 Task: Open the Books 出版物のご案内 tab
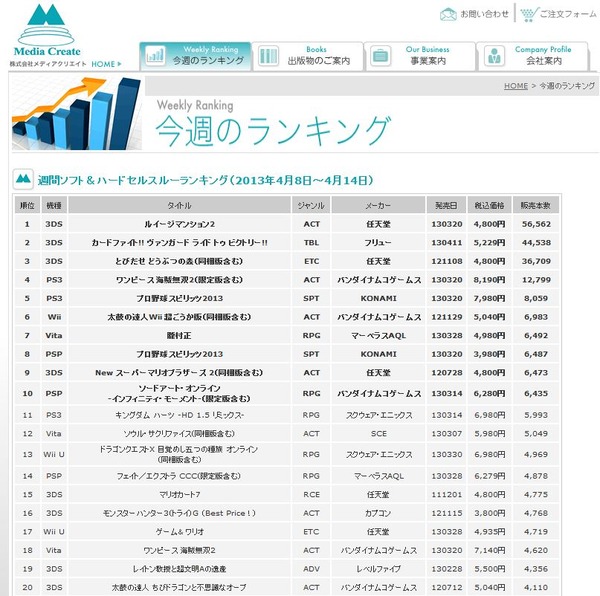tap(308, 56)
